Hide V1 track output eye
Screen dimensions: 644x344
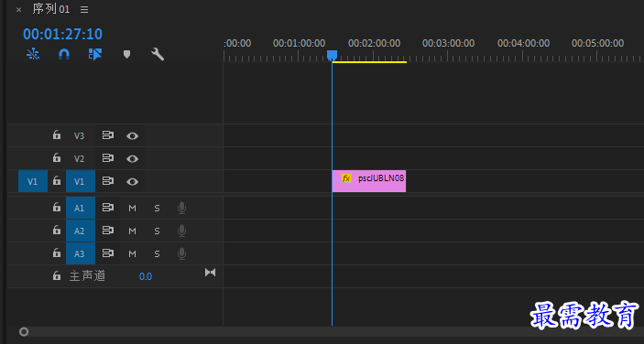click(x=132, y=182)
